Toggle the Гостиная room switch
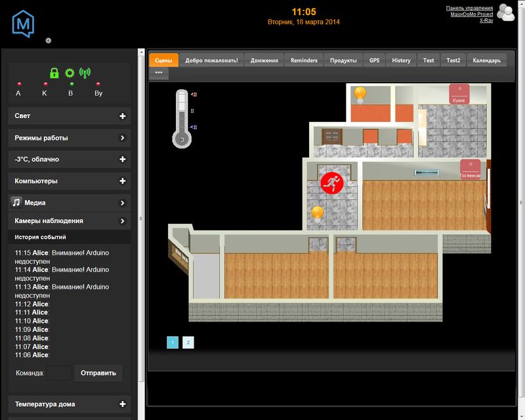 470,169
